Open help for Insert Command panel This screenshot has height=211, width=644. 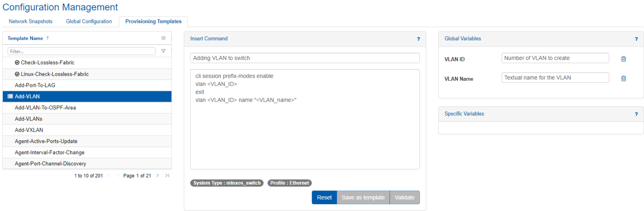pyautogui.click(x=419, y=39)
